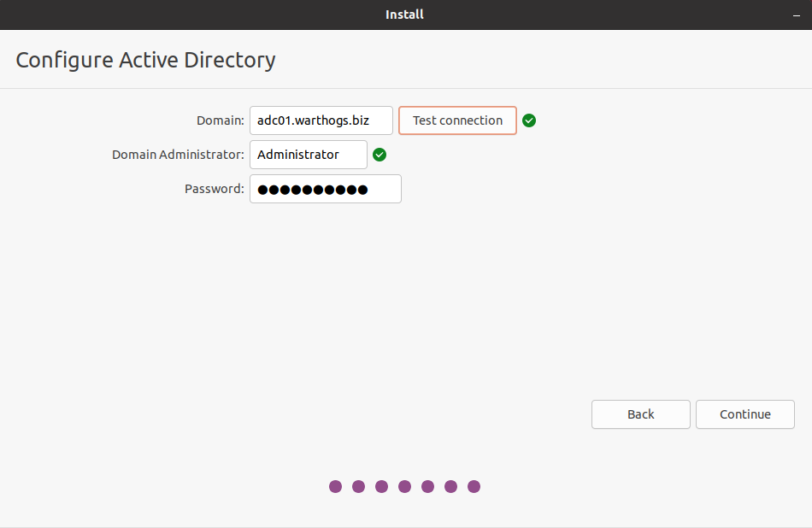The height and width of the screenshot is (528, 812).
Task: Click the sixth purple progress dot
Action: [451, 487]
